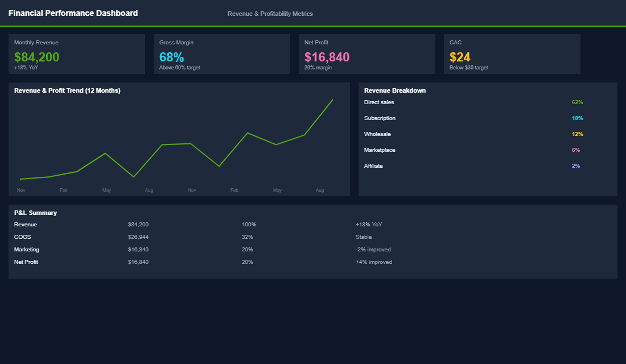Click the first 'Nov' axis label
626x364 pixels.
pyautogui.click(x=21, y=190)
